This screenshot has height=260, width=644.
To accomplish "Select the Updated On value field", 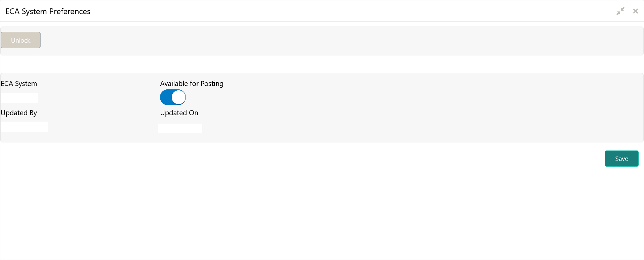I will coord(180,128).
